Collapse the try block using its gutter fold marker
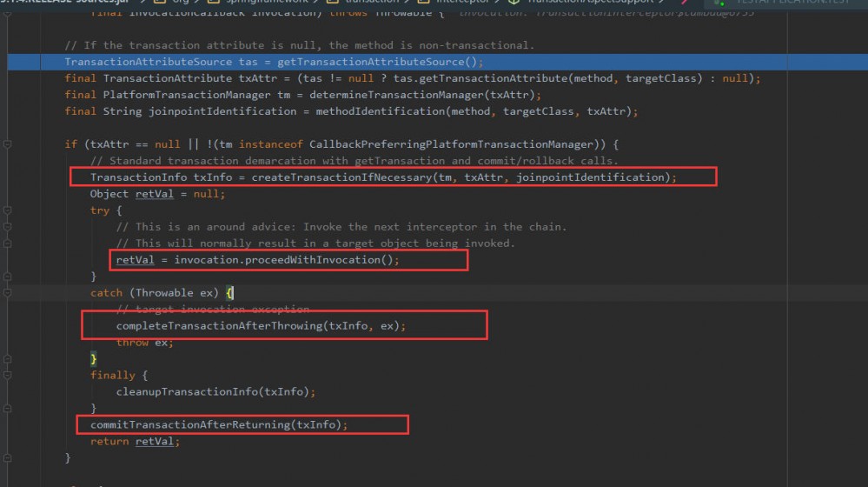The width and height of the screenshot is (868, 487). (x=7, y=210)
